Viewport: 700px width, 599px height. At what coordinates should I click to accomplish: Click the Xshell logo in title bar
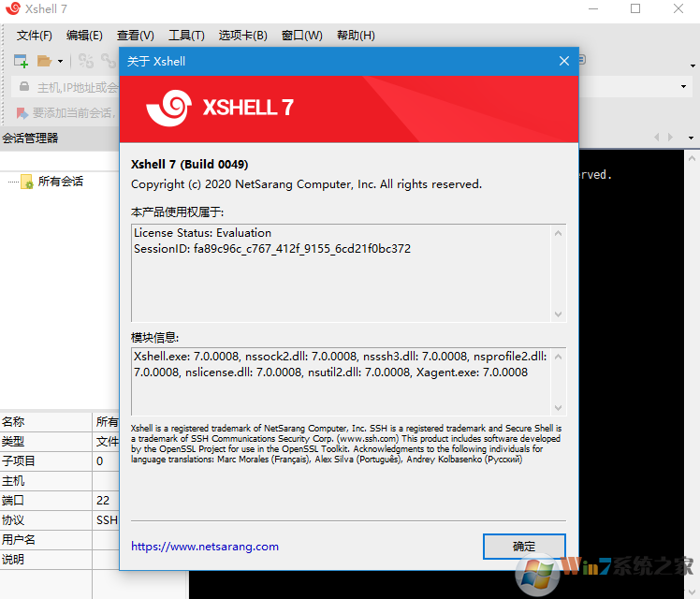pyautogui.click(x=12, y=8)
